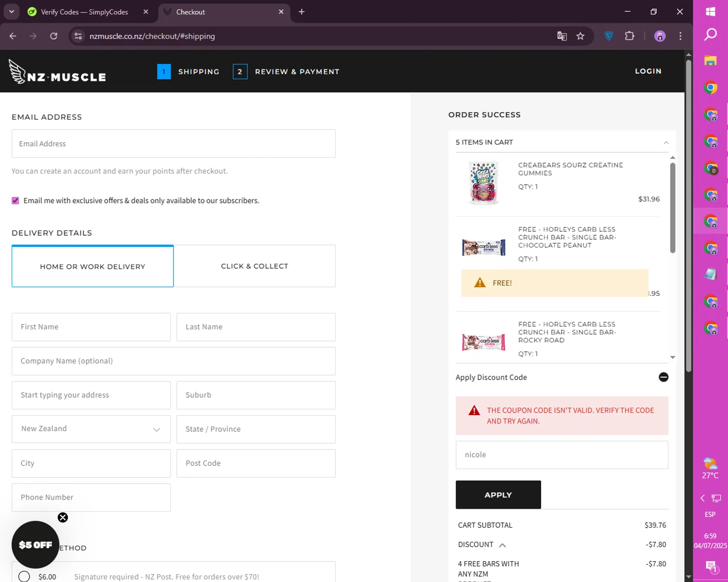Screen dimensions: 728x582
Task: Click the City field
Action: 91,463
